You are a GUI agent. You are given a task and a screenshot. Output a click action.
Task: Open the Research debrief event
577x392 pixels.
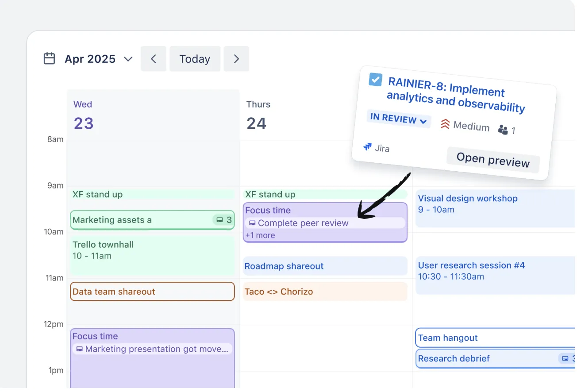pos(496,359)
